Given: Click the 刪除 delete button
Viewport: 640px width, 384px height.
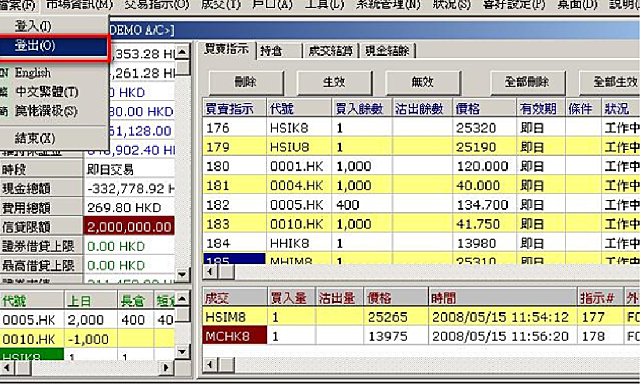Looking at the screenshot, I should [246, 82].
